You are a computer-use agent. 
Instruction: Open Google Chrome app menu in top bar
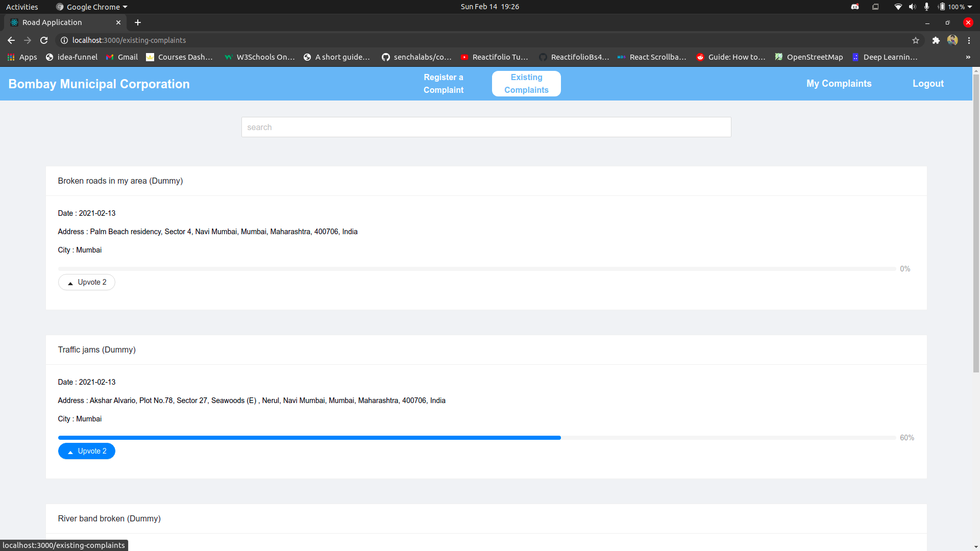[x=93, y=7]
